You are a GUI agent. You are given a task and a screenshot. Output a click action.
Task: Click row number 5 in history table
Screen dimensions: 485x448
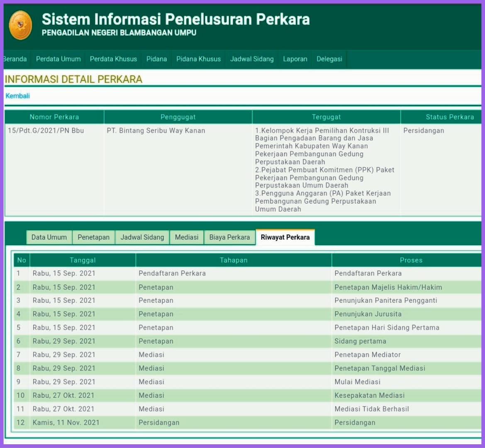(x=19, y=328)
